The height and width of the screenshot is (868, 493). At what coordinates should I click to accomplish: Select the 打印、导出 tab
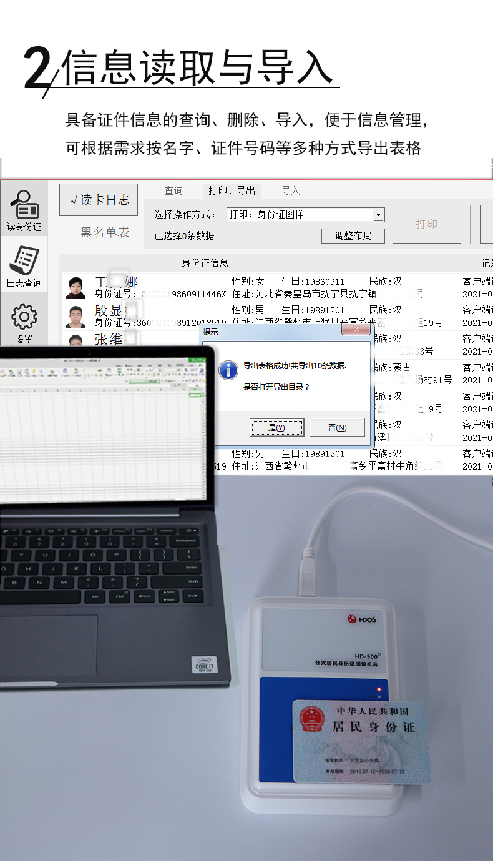coord(232,190)
